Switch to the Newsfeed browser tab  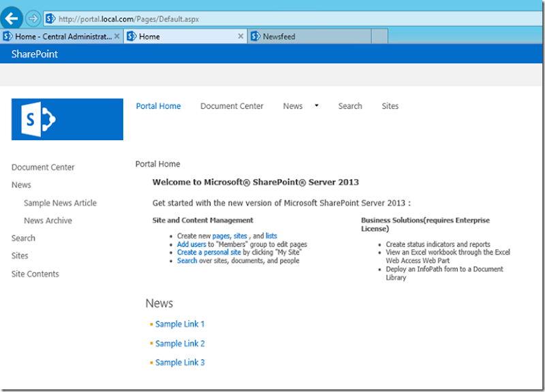pos(309,37)
